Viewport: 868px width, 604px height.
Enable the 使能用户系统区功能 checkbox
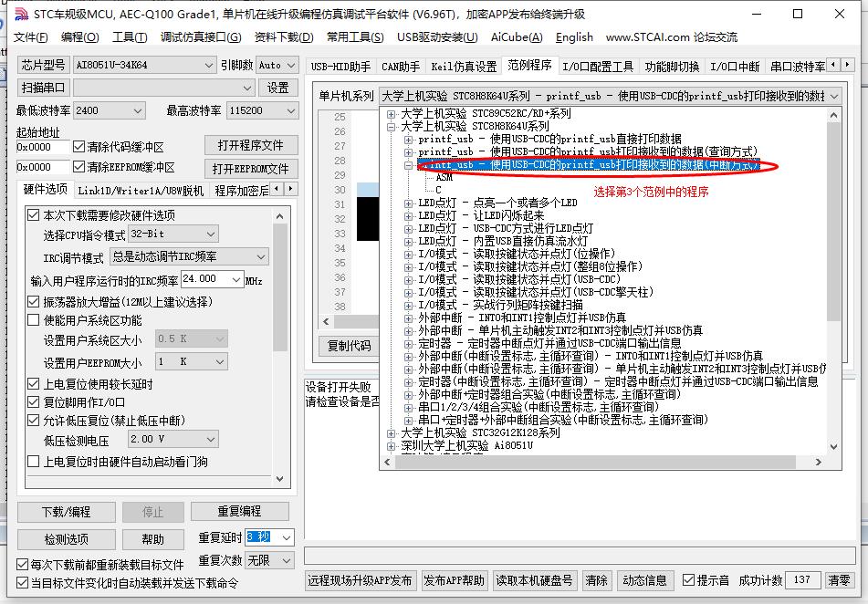point(34,318)
